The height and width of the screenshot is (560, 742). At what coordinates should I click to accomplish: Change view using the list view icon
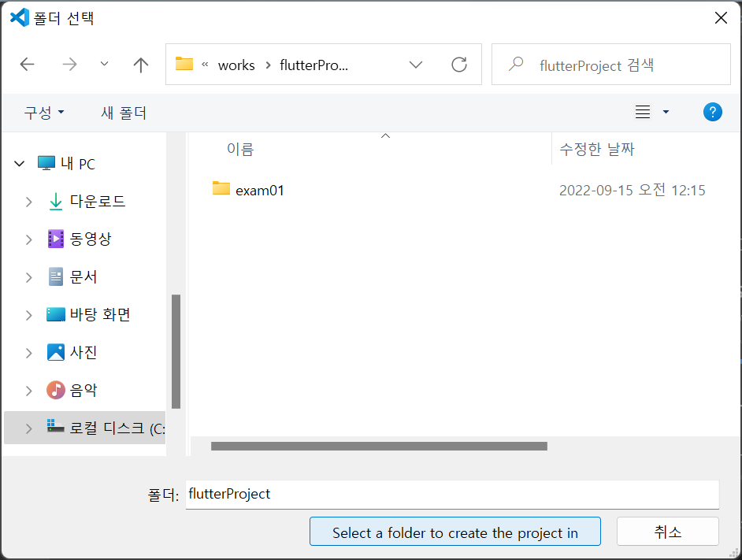tap(642, 112)
